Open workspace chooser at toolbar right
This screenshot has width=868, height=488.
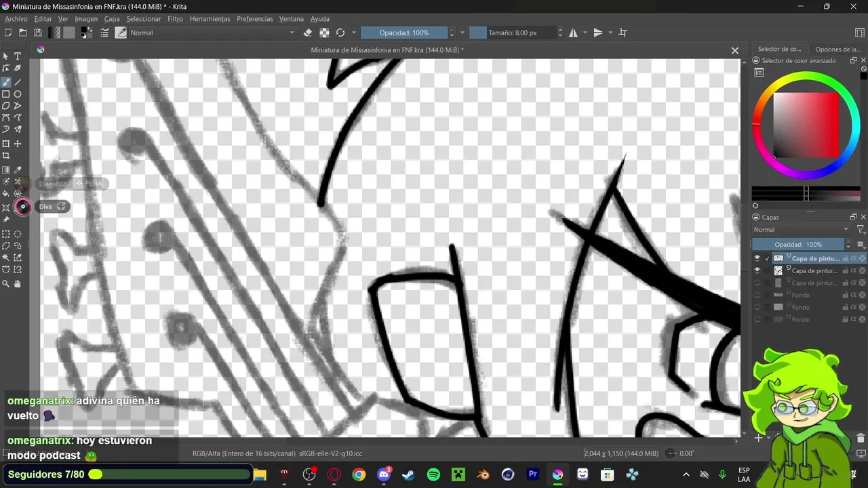tap(860, 33)
